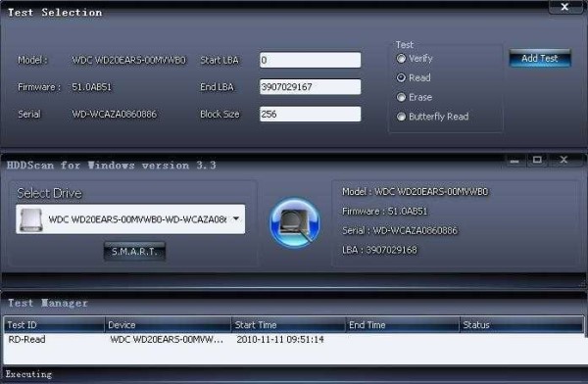
Task: Click the Status column header
Action: pos(521,325)
